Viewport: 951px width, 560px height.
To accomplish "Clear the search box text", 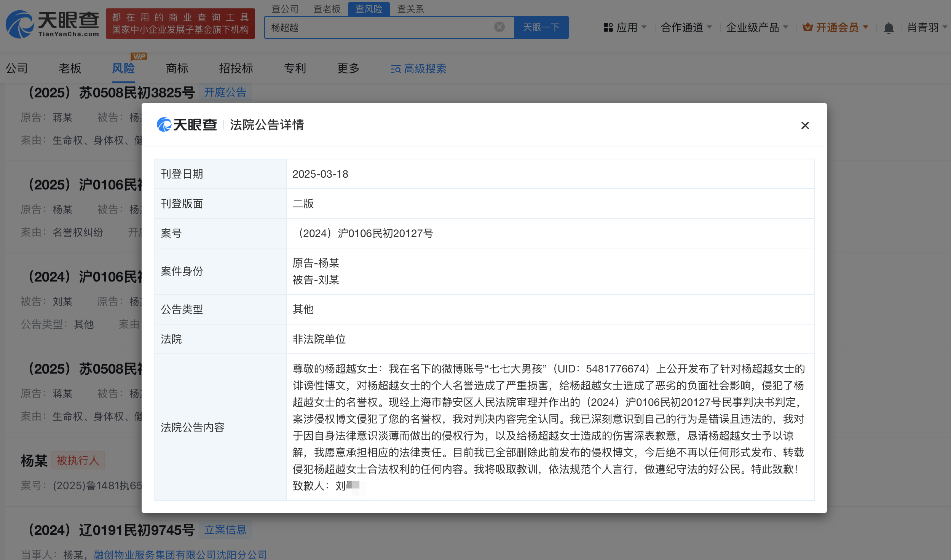I will tap(499, 27).
